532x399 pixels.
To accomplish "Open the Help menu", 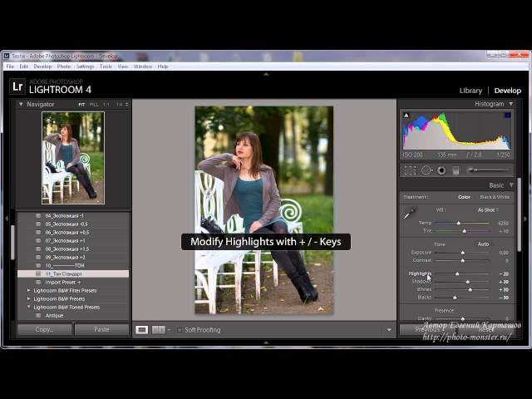I will 163,66.
